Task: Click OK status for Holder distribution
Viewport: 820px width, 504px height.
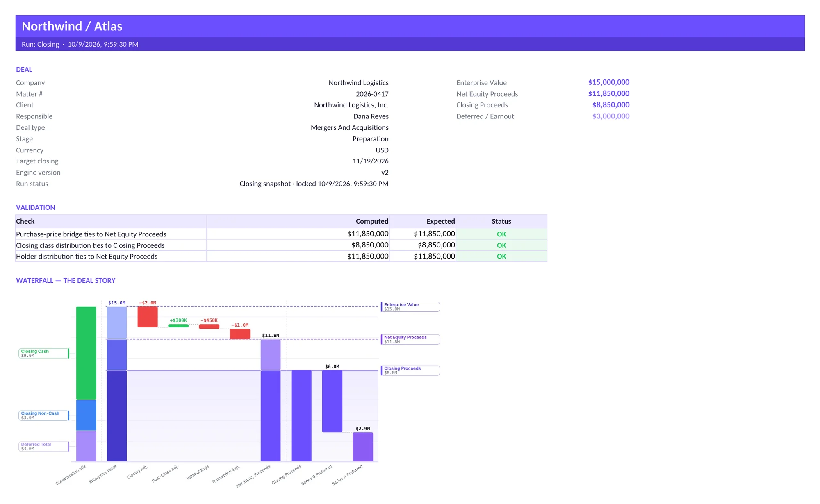Action: [501, 257]
